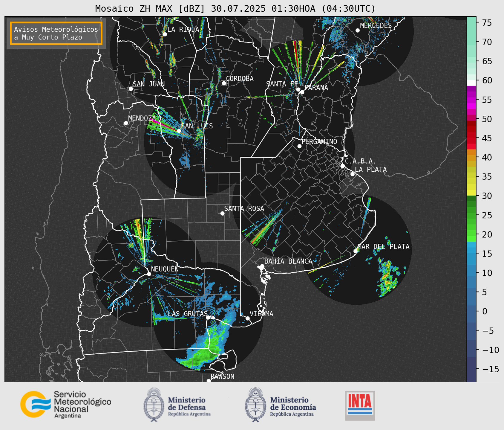Click the República Argentina text under Ministerio de Defensa
The image size is (504, 430).
(189, 414)
